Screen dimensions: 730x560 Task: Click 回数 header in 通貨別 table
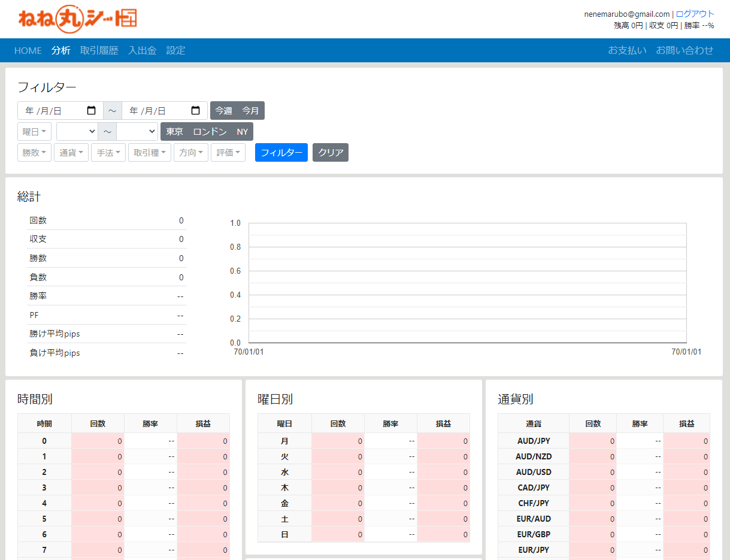pyautogui.click(x=593, y=423)
